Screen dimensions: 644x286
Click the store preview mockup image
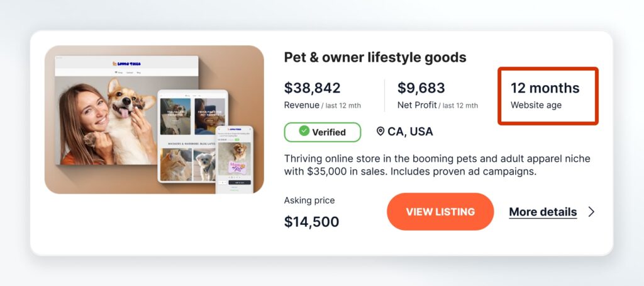pyautogui.click(x=154, y=120)
